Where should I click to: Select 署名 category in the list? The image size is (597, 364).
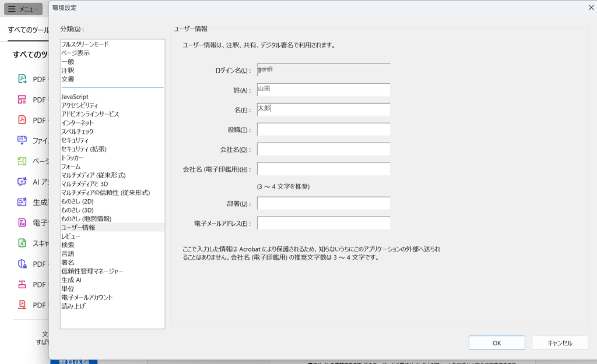(x=68, y=263)
